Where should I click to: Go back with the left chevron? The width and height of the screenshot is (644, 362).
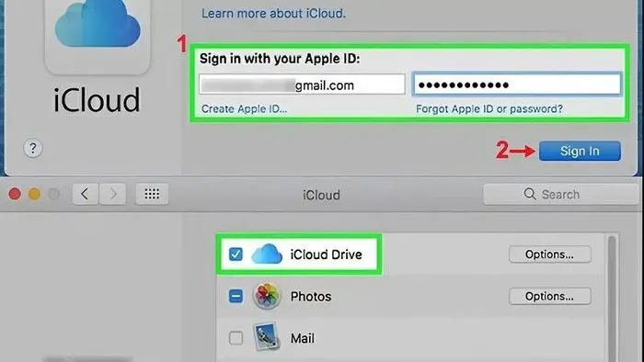(85, 194)
